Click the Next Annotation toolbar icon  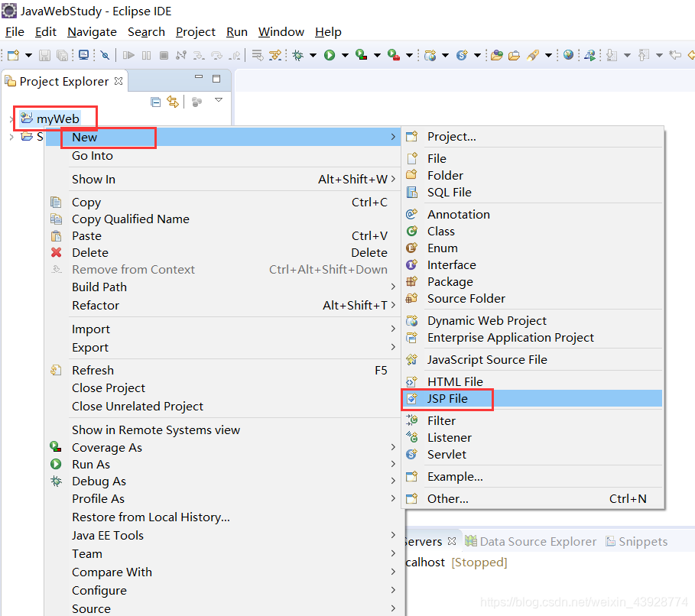(x=612, y=55)
